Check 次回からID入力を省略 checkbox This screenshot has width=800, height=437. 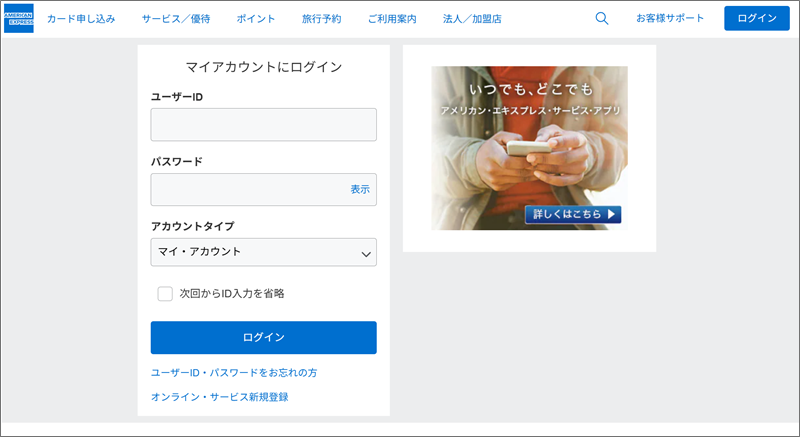click(165, 294)
